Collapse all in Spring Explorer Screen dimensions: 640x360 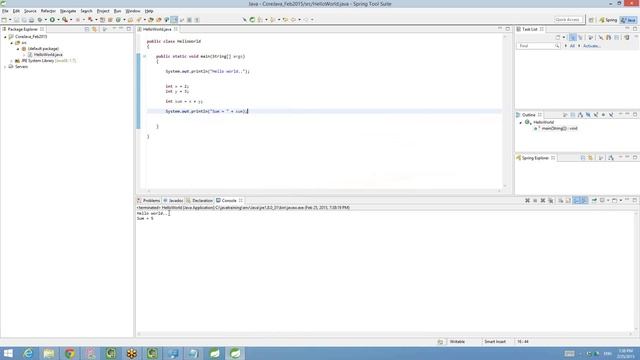[583, 158]
